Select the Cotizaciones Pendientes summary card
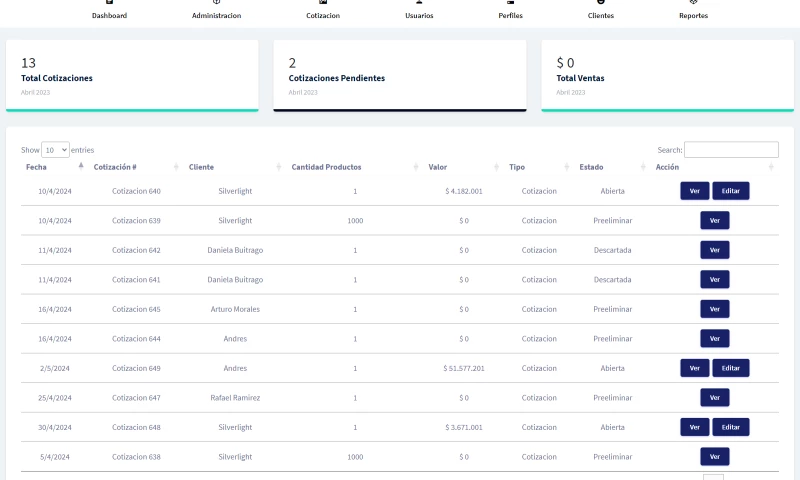 point(400,75)
